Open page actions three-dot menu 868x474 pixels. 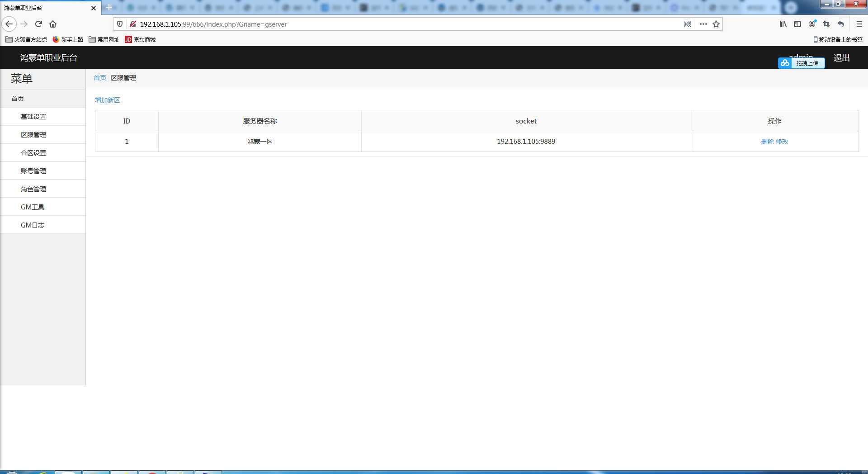(x=703, y=24)
